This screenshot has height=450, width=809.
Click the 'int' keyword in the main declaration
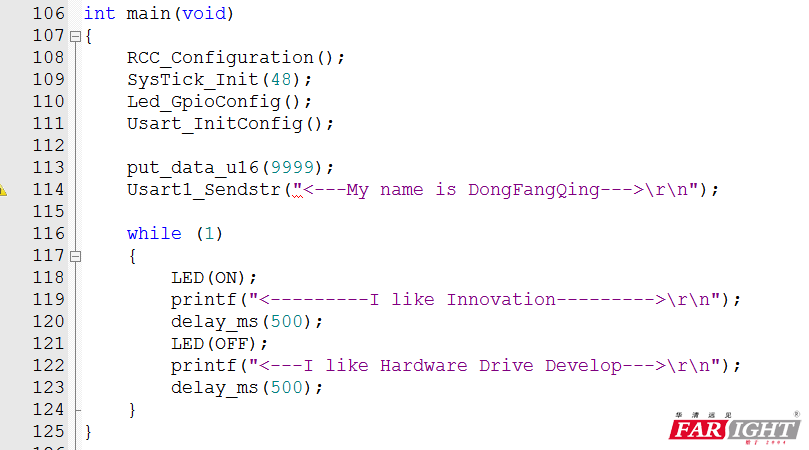100,13
